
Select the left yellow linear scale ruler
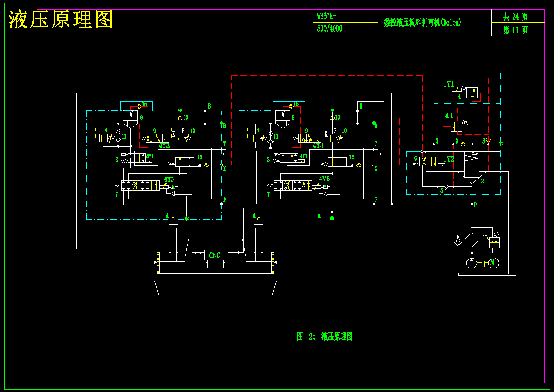click(158, 262)
